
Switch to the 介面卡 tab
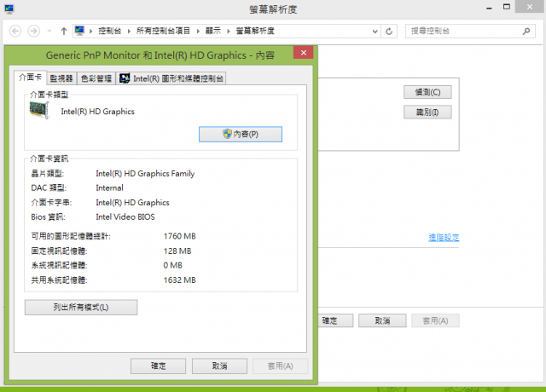tap(31, 78)
